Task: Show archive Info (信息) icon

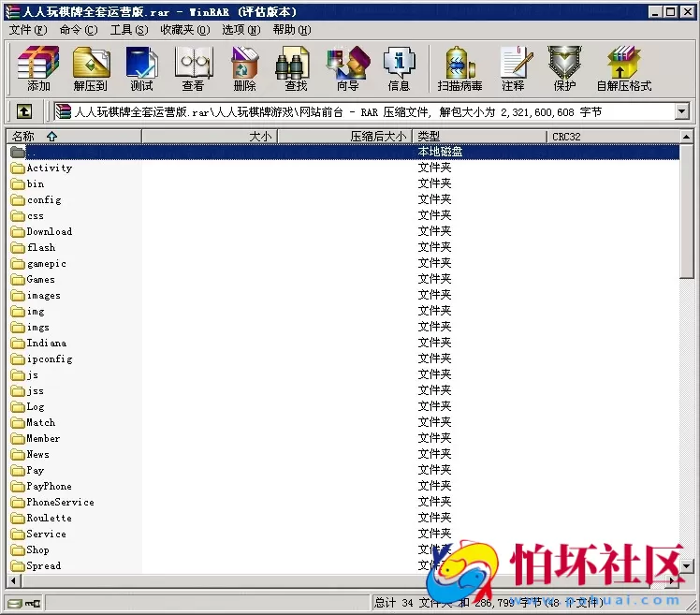Action: (399, 68)
